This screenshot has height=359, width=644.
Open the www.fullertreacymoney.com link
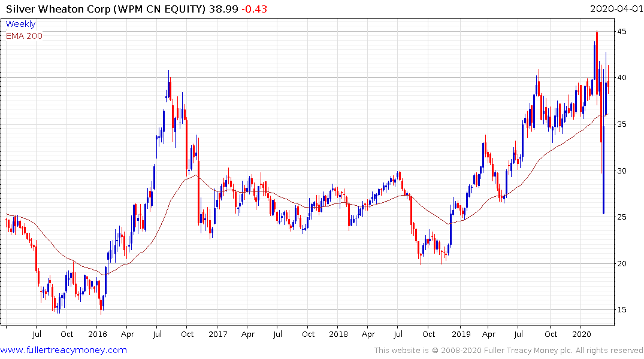64,350
